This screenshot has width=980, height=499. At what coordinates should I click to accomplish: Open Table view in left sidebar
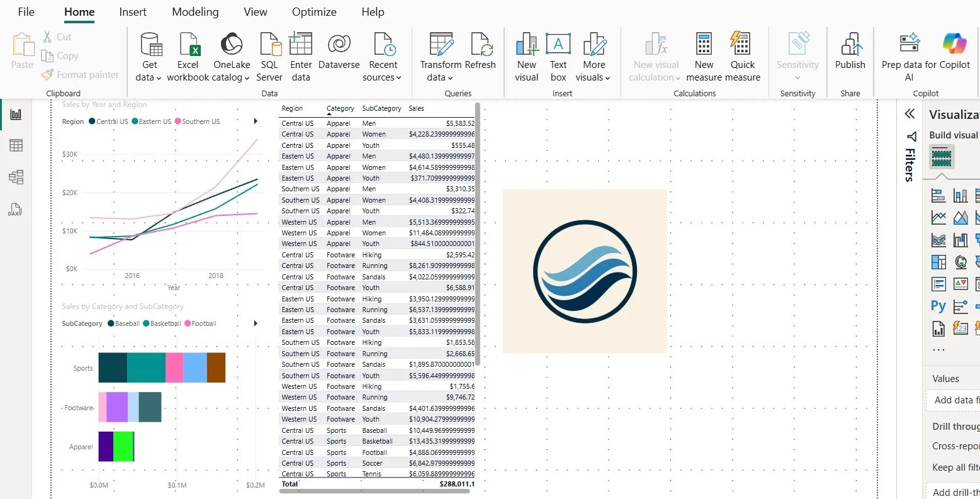click(16, 145)
